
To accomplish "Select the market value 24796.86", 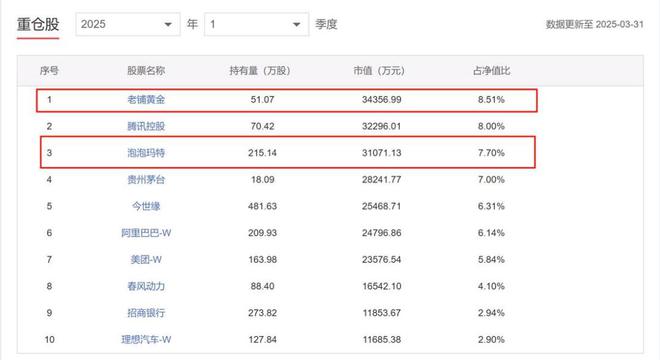I will [382, 233].
